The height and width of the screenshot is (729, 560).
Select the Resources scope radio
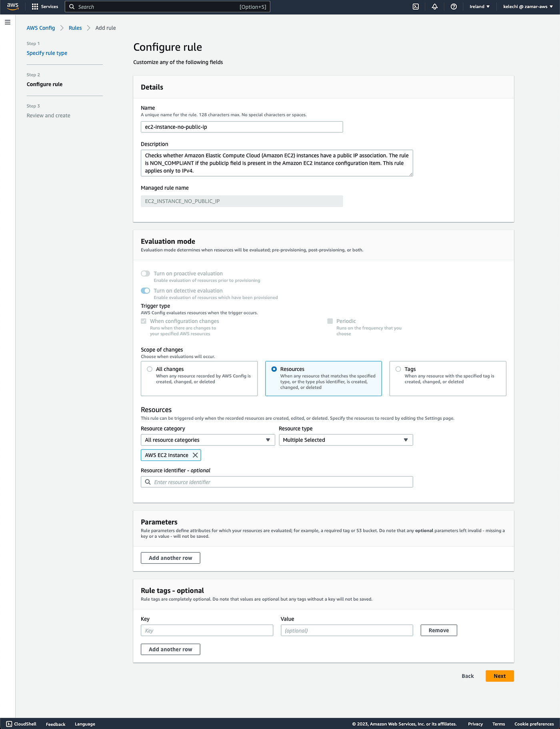pos(274,369)
